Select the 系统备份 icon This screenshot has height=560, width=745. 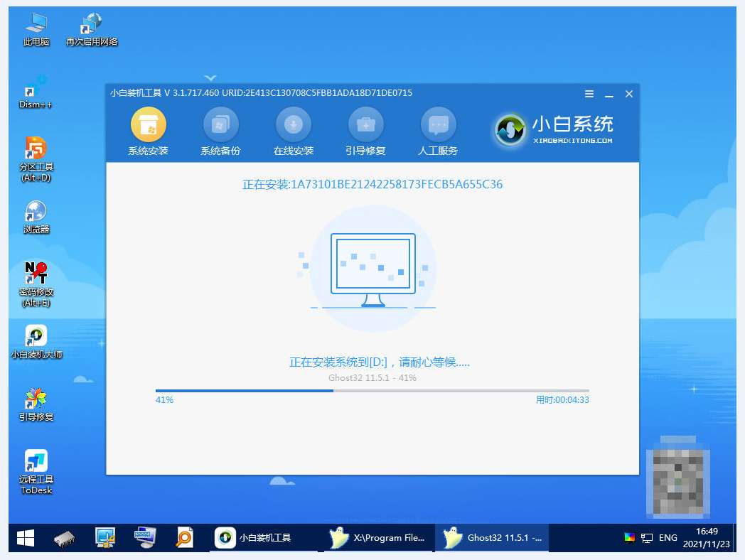coord(220,126)
